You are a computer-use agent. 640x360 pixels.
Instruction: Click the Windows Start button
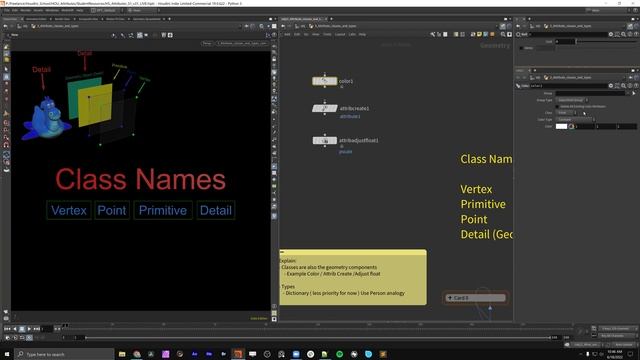7,354
